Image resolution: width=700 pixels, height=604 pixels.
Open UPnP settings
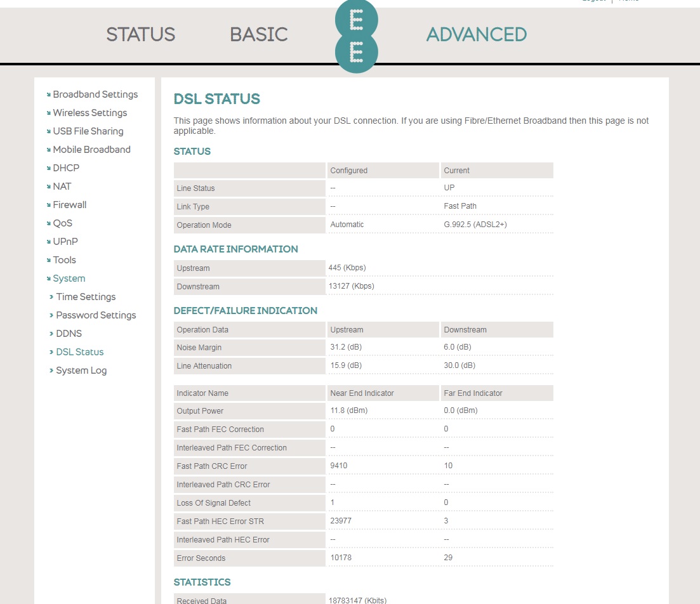click(x=65, y=241)
